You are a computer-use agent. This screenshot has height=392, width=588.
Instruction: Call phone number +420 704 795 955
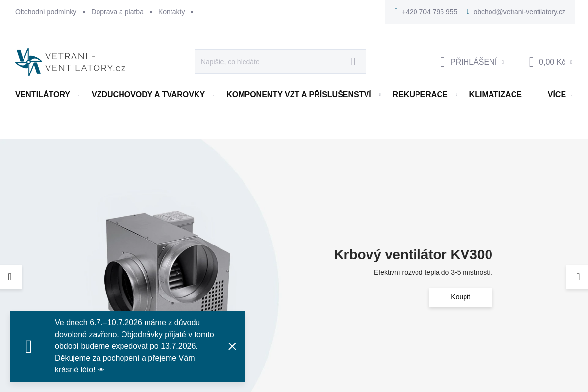coord(429,12)
